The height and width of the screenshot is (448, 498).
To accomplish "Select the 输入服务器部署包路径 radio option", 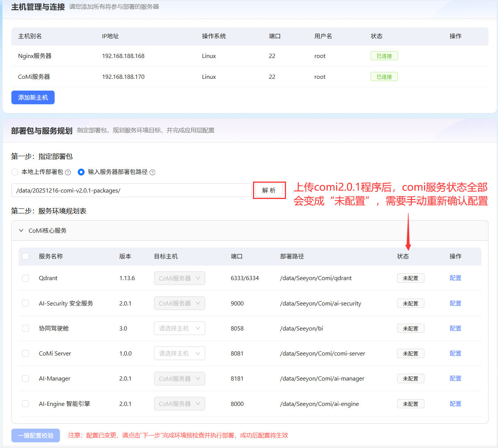I will [81, 172].
